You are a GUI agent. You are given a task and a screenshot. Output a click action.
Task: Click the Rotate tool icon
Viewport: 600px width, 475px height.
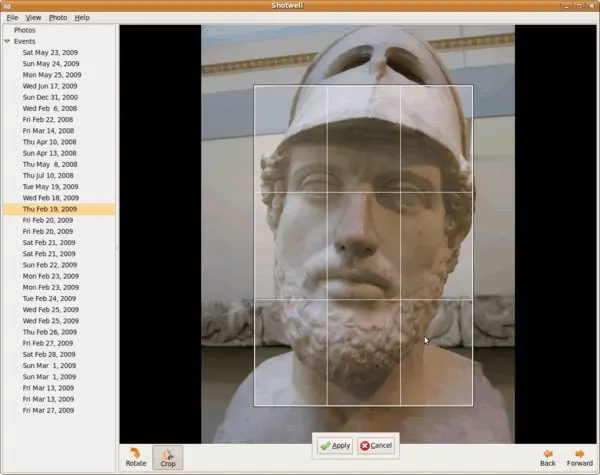(x=135, y=455)
